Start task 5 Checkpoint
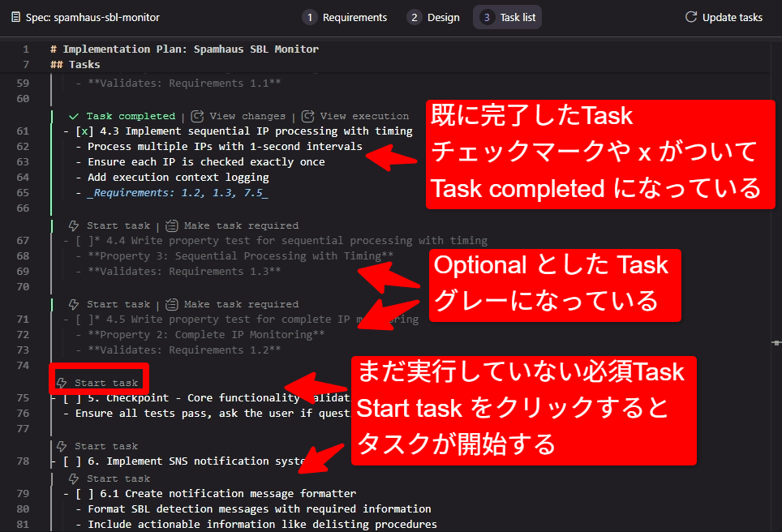The image size is (782, 532). pos(98,382)
